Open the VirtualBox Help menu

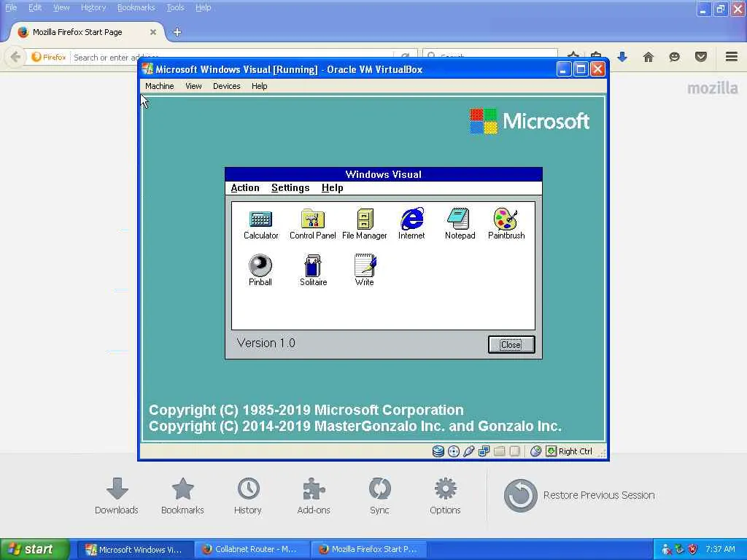point(259,86)
